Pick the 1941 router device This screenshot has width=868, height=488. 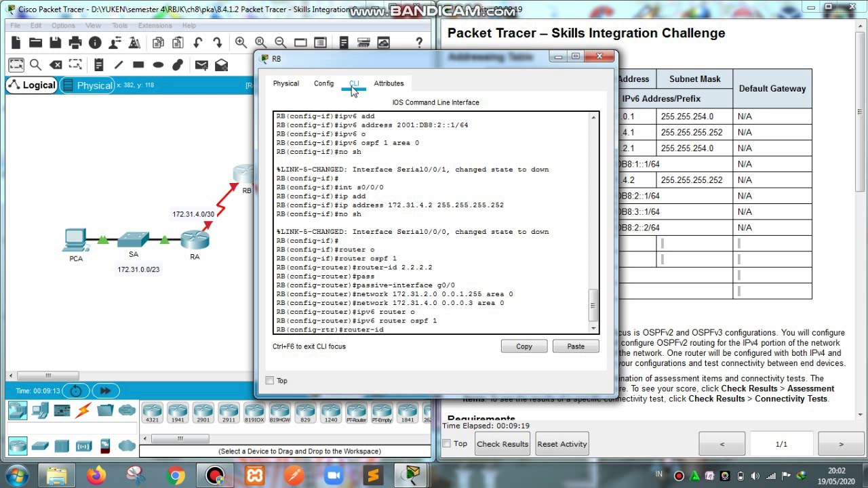coord(178,411)
